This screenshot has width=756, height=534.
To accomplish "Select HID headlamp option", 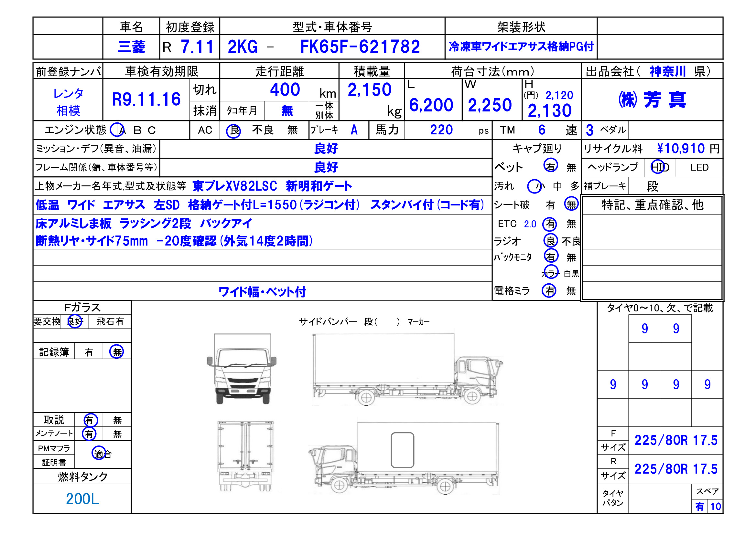I will pyautogui.click(x=660, y=167).
